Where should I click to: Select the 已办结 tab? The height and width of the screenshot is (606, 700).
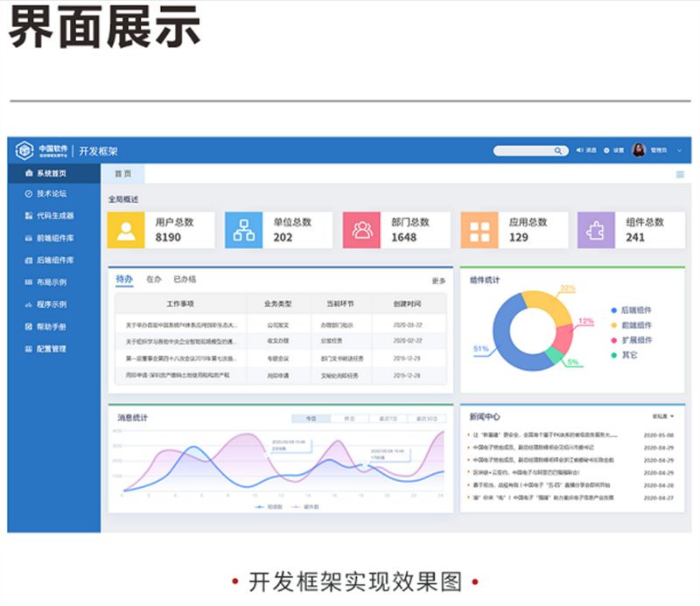point(185,279)
